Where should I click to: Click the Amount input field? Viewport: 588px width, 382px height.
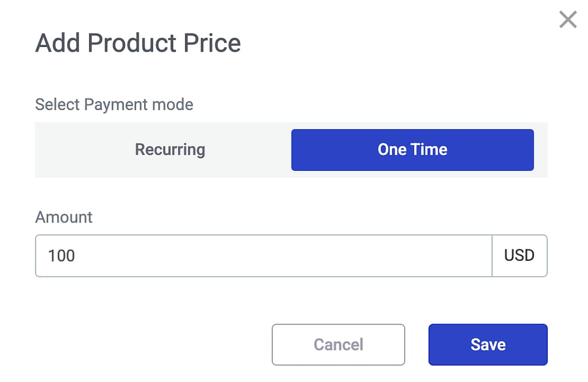(x=264, y=256)
